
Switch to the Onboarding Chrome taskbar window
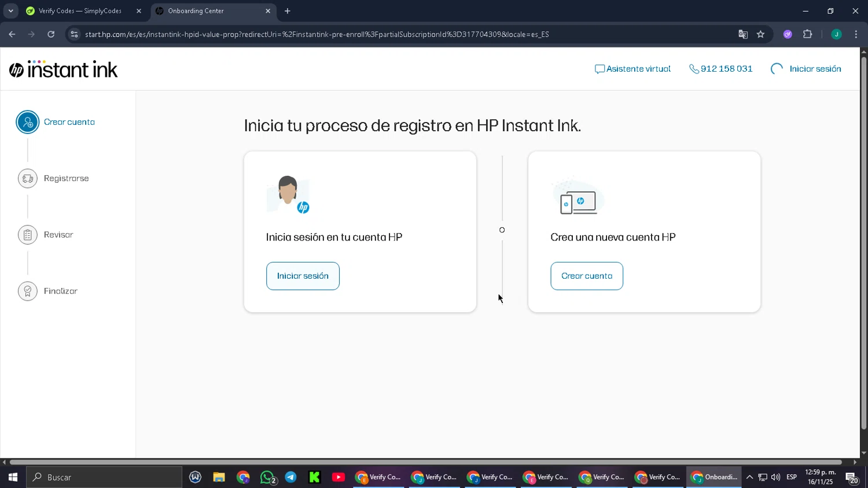[x=714, y=478]
